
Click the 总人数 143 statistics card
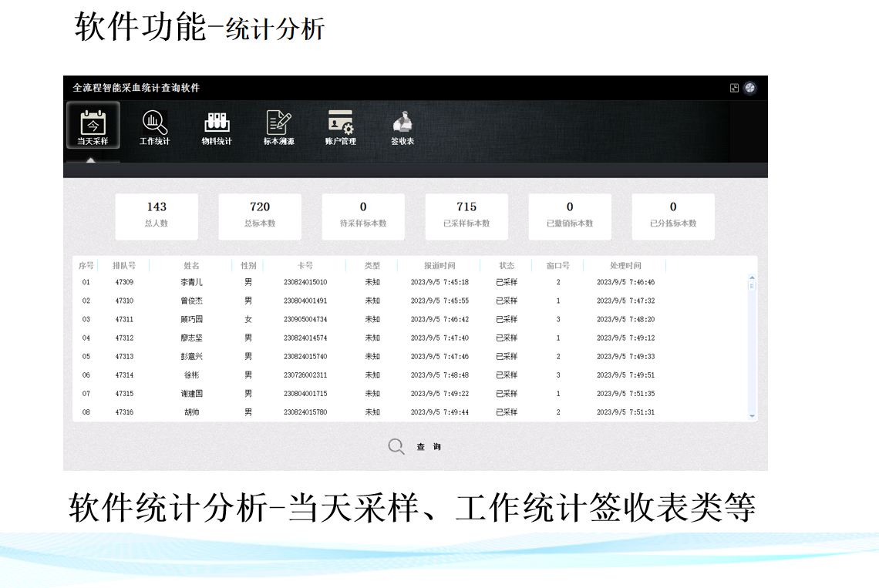(157, 215)
